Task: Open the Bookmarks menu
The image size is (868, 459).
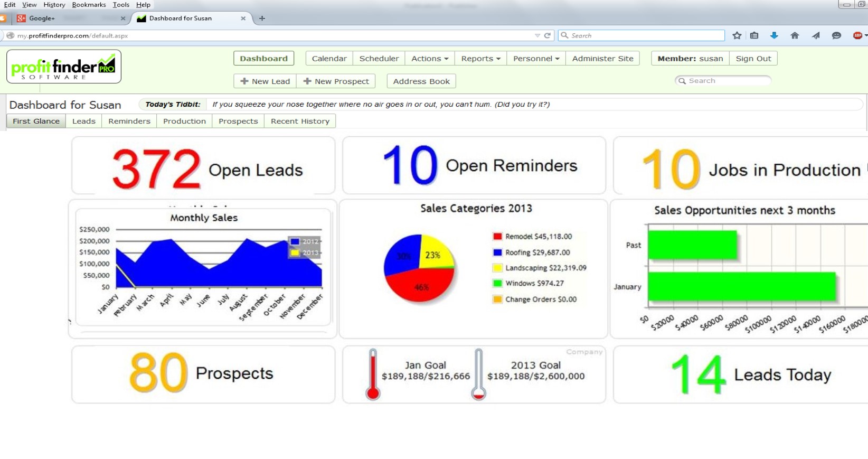Action: coord(89,4)
